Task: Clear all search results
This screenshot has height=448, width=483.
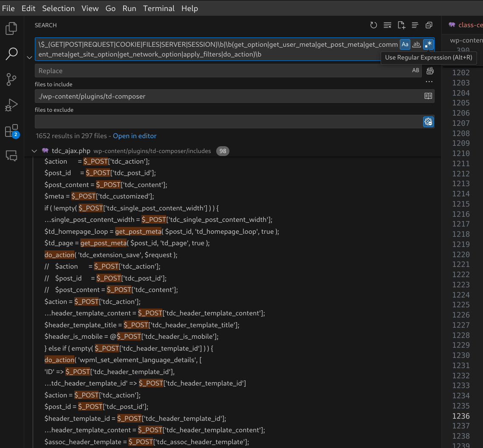Action: (387, 26)
